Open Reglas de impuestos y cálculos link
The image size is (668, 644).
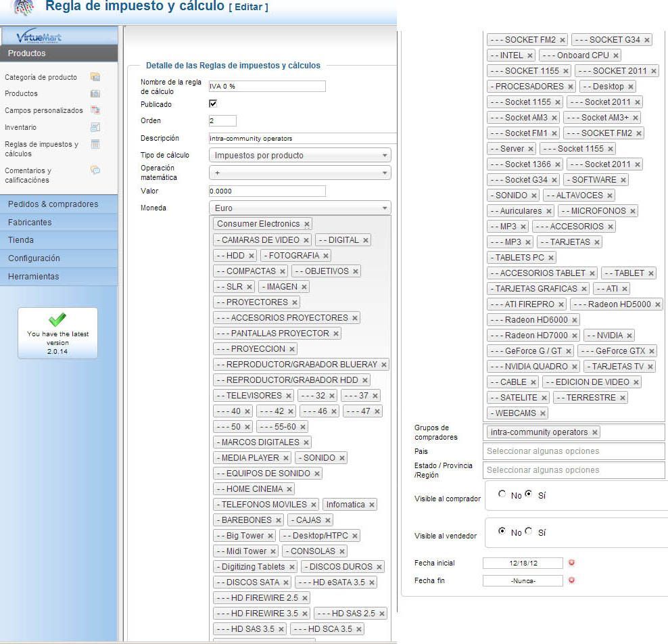[x=42, y=149]
